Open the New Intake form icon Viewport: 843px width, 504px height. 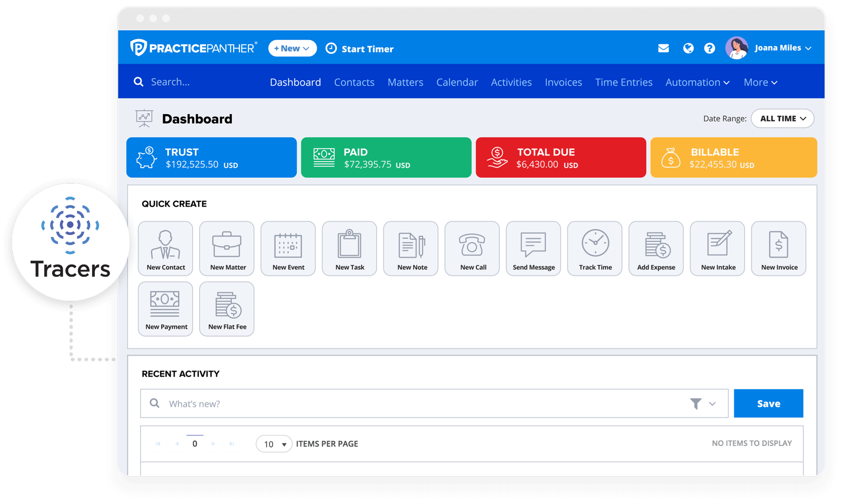(x=717, y=248)
